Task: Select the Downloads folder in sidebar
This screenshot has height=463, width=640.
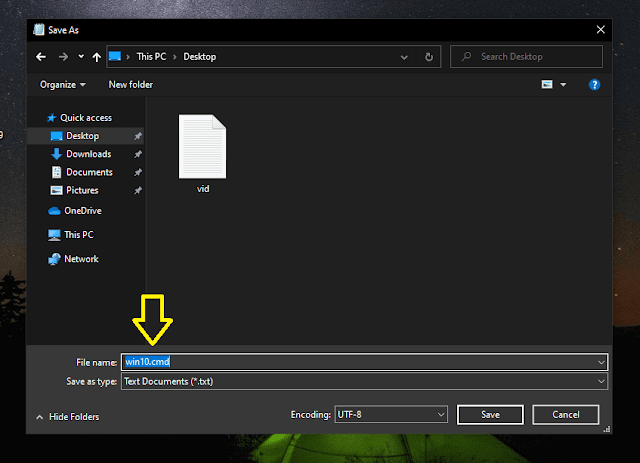Action: 88,154
